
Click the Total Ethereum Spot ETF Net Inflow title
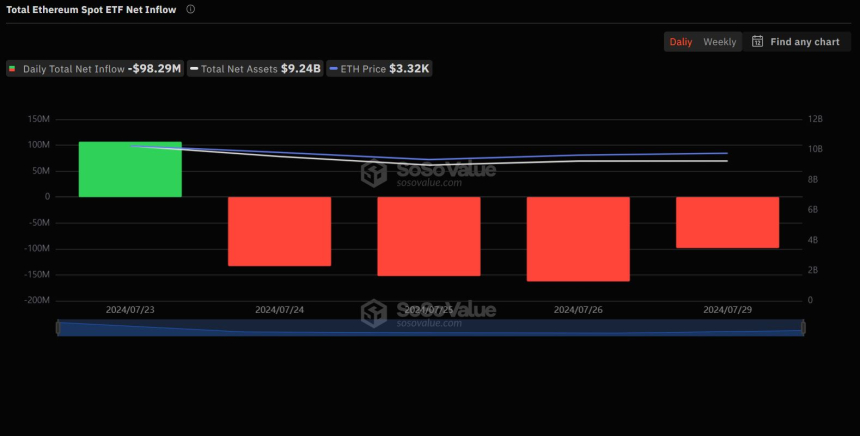(91, 9)
